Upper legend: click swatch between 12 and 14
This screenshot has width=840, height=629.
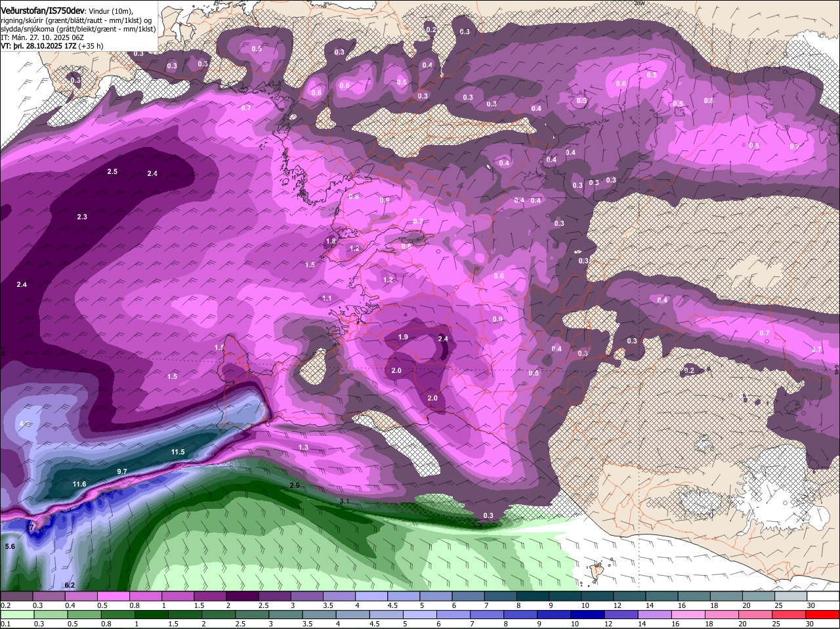pos(629,596)
